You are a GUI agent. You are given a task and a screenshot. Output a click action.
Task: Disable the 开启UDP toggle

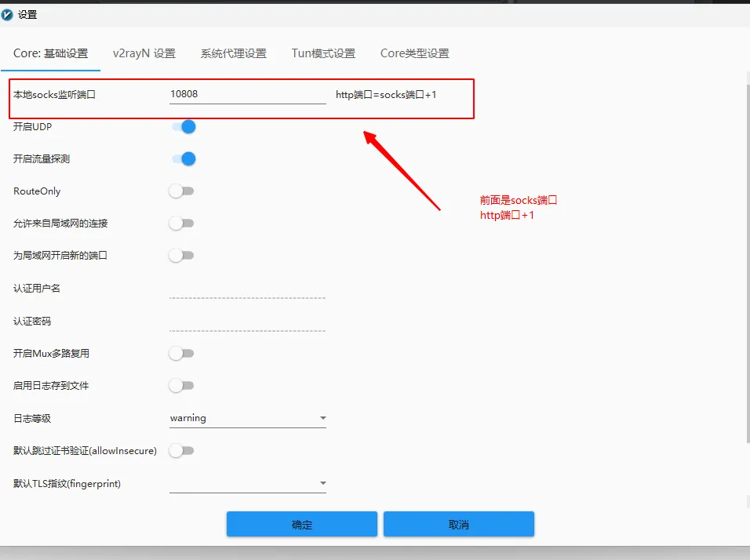(x=183, y=127)
